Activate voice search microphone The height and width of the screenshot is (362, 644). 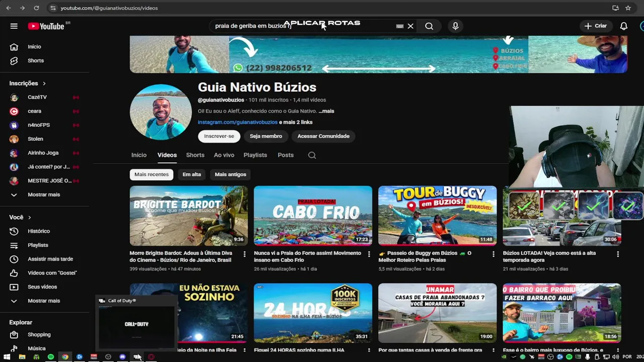pos(455,26)
